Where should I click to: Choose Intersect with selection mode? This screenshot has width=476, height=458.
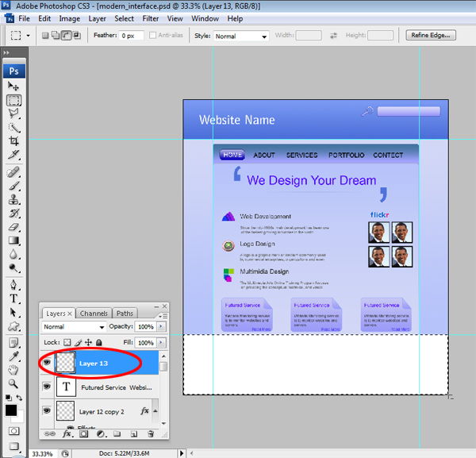77,36
